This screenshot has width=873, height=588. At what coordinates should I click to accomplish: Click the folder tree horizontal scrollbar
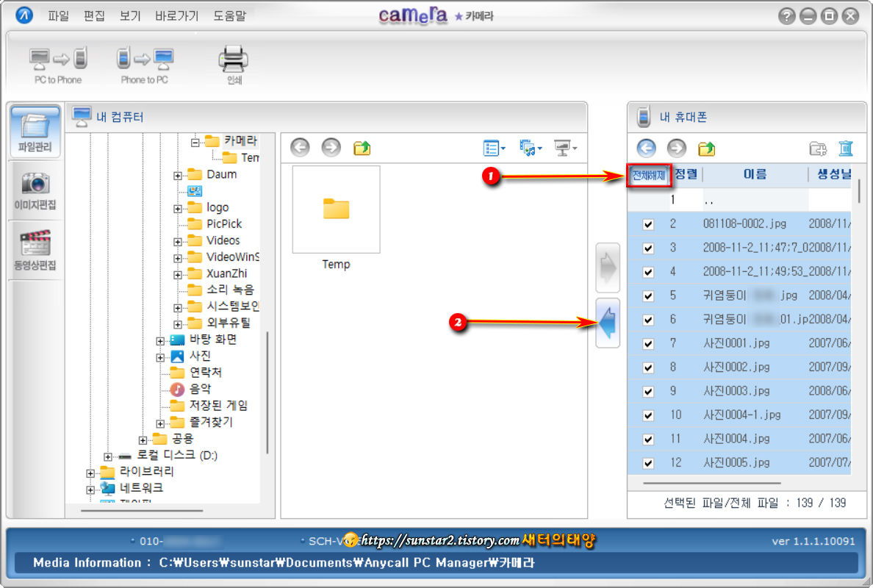[141, 511]
